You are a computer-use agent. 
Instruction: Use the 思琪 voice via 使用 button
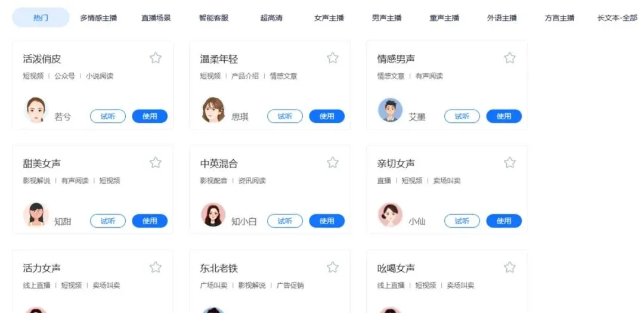327,116
